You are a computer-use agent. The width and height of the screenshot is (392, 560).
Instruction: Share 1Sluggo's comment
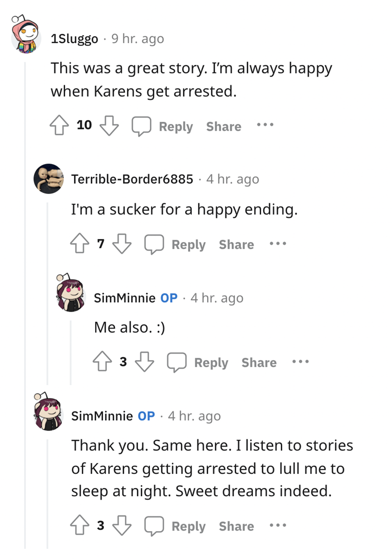point(223,126)
